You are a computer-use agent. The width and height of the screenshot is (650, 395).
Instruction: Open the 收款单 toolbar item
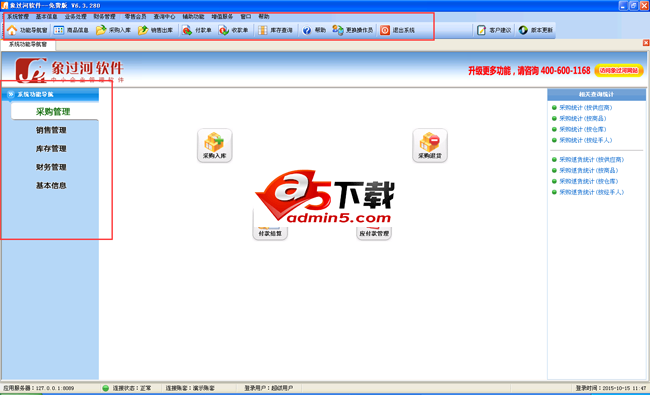tap(233, 30)
